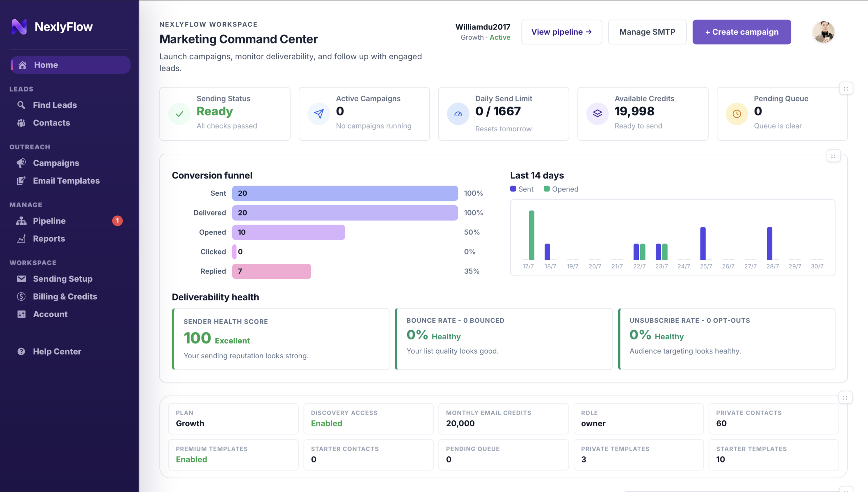Click the Pending Queue clock icon
868x492 pixels.
pyautogui.click(x=737, y=114)
